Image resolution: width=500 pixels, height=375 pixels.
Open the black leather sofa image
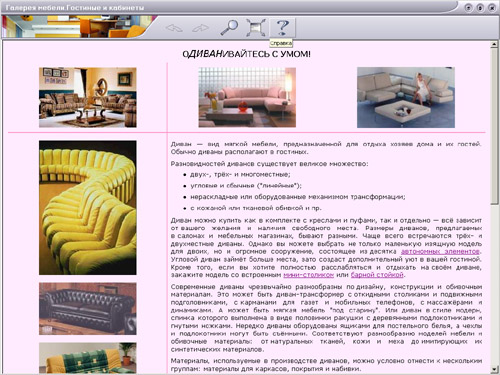pos(88,309)
